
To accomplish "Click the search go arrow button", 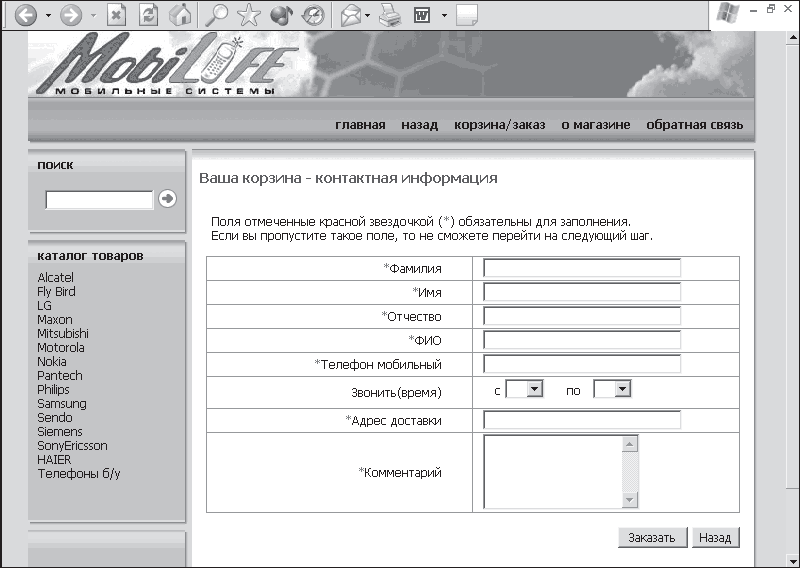I will pos(167,199).
